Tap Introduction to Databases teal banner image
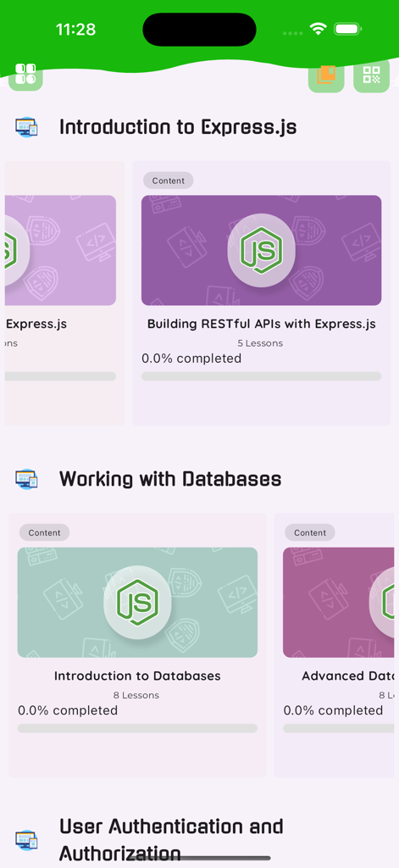This screenshot has height=868, width=399. click(x=137, y=603)
